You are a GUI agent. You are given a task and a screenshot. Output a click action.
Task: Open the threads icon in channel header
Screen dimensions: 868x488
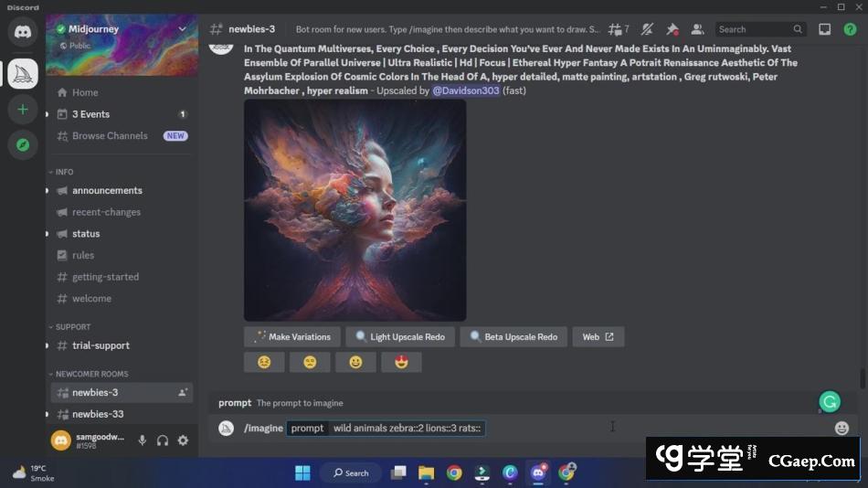(x=619, y=29)
